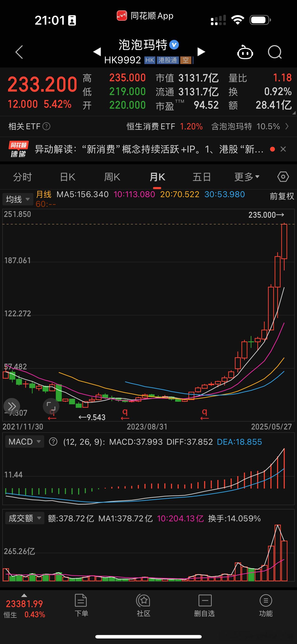Tap the 恒生 23381.99 index quote
This screenshot has width=297, height=644.
point(24,609)
